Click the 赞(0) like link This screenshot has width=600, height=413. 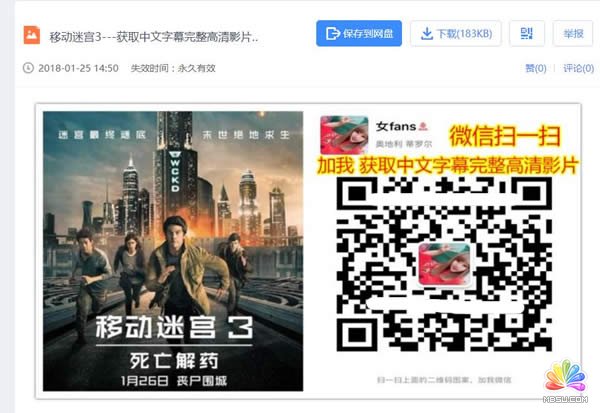coord(536,69)
